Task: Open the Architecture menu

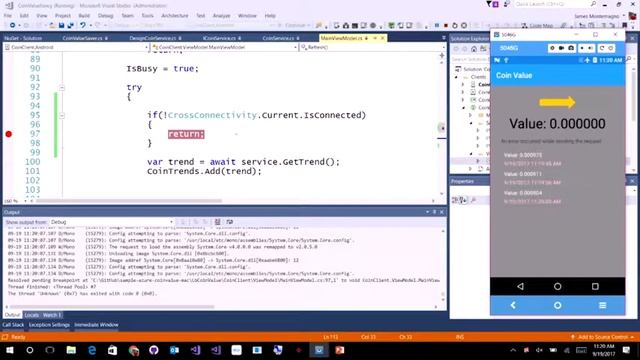Action: coord(175,16)
